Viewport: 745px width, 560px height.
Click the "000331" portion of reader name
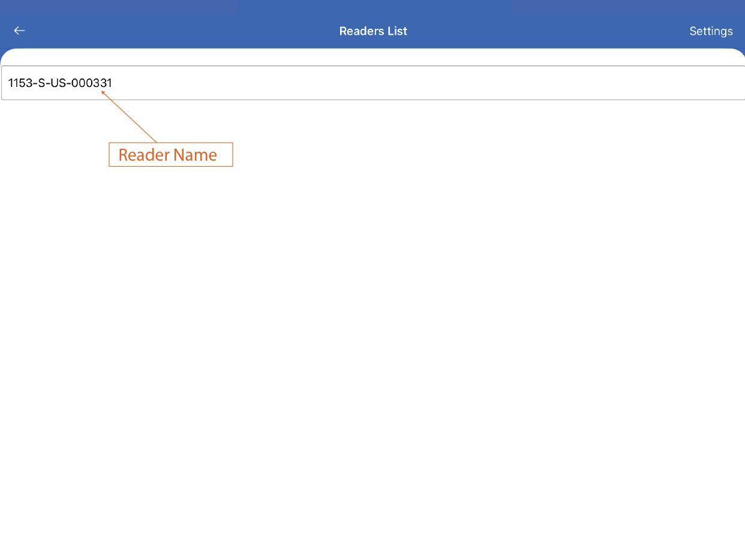point(92,83)
